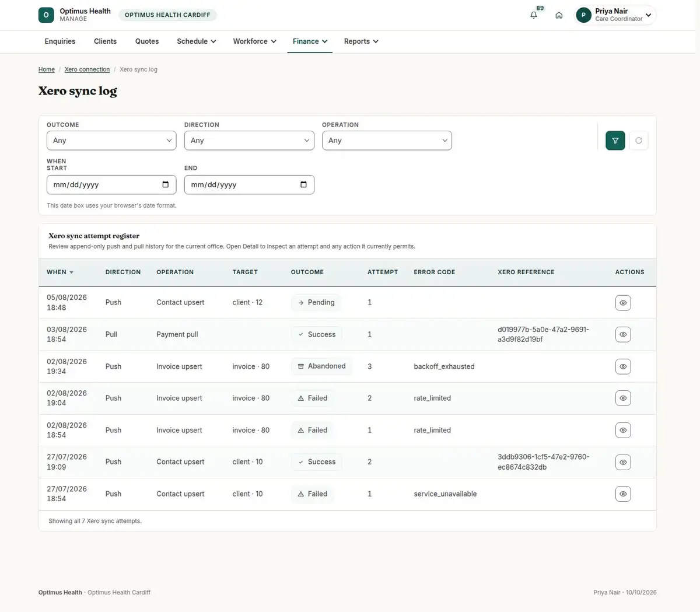Click the backoff_exhausted error code

[x=444, y=366]
